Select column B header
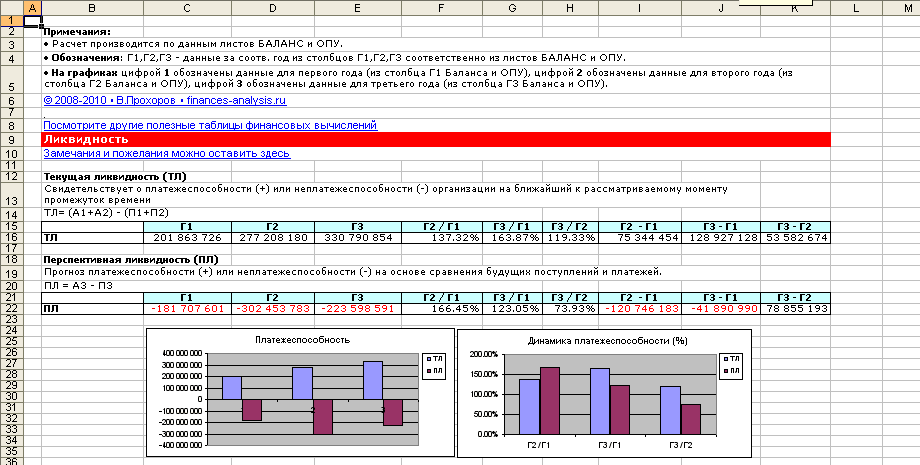 [x=93, y=8]
